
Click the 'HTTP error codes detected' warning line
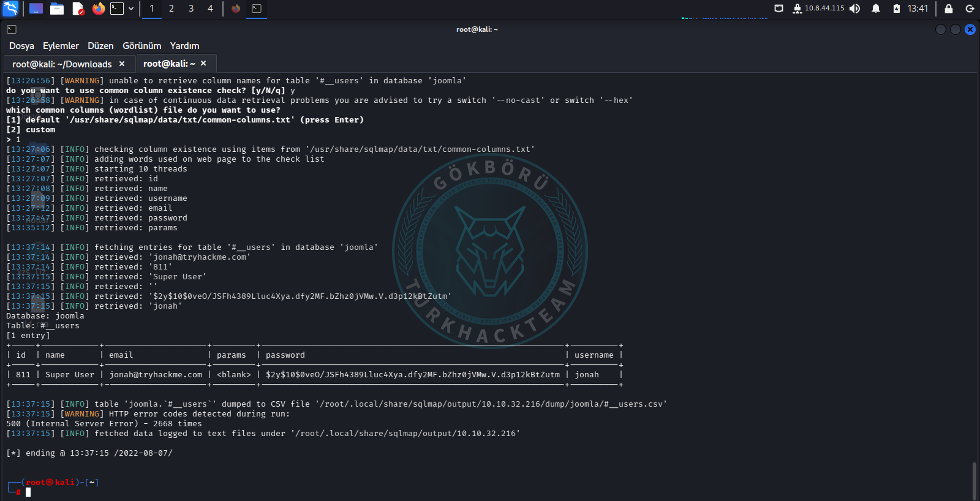click(x=148, y=414)
